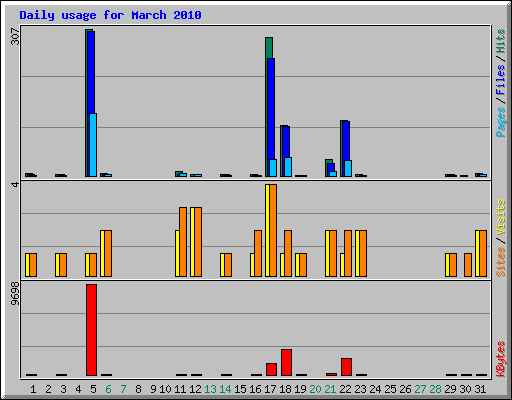The image size is (512, 400).
Task: Click day label 31 on the x-axis
Action: 480,389
